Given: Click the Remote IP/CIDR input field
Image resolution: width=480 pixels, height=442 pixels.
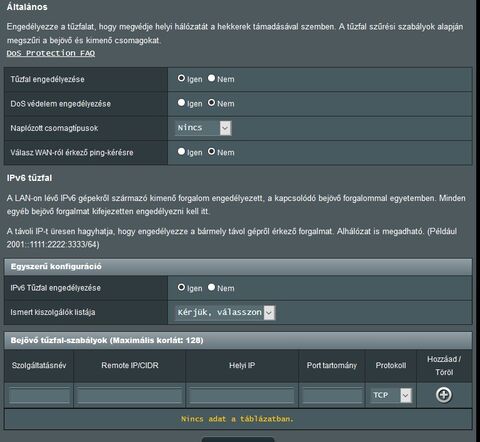Looking at the screenshot, I should point(130,396).
